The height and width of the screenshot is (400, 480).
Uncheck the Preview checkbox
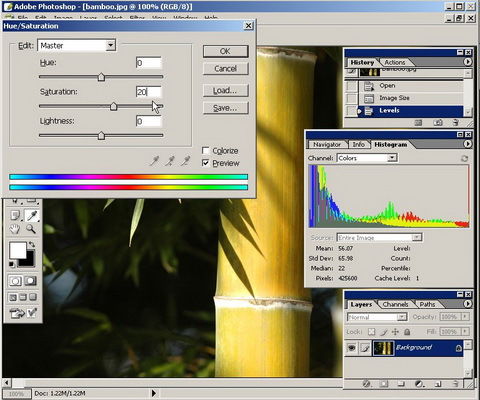pyautogui.click(x=206, y=163)
